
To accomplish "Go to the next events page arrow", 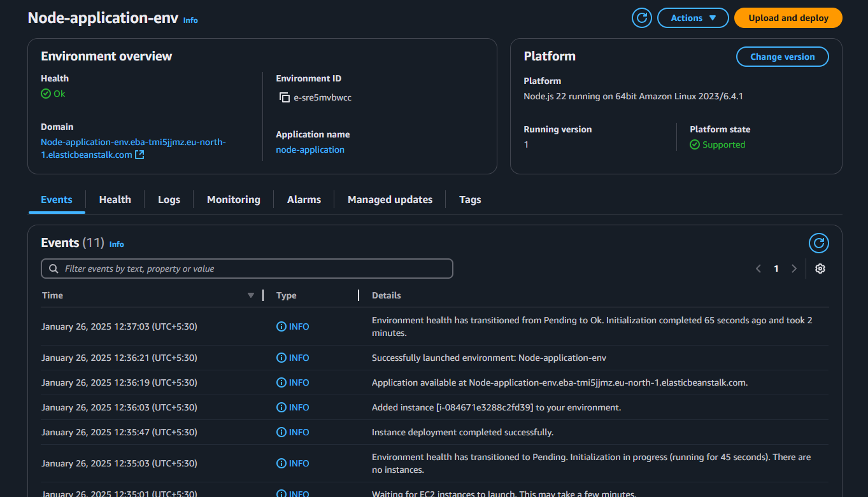I will coord(794,269).
